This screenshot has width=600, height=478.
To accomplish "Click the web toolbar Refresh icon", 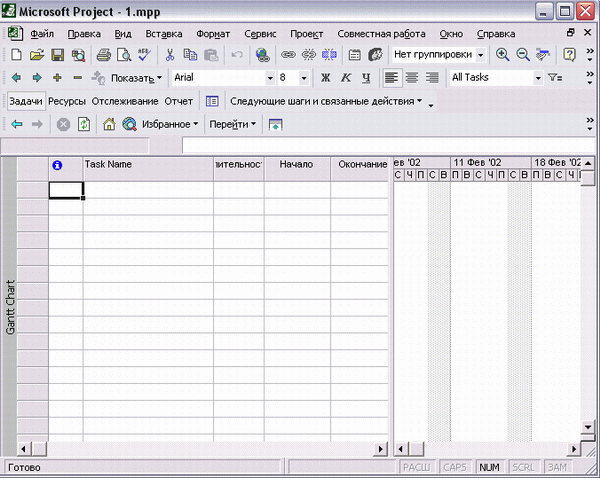I will (x=84, y=124).
